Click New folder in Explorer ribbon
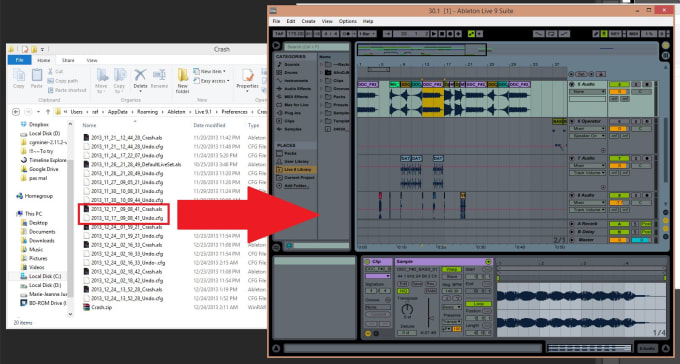 (183, 81)
